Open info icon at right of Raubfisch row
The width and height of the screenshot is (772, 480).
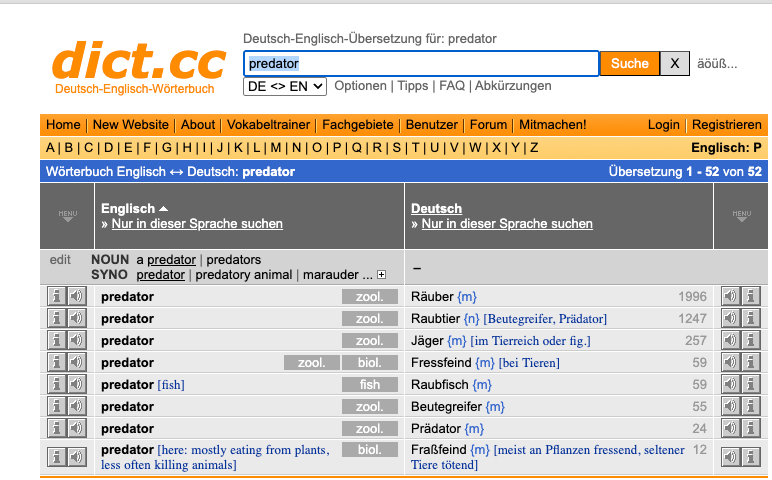751,384
